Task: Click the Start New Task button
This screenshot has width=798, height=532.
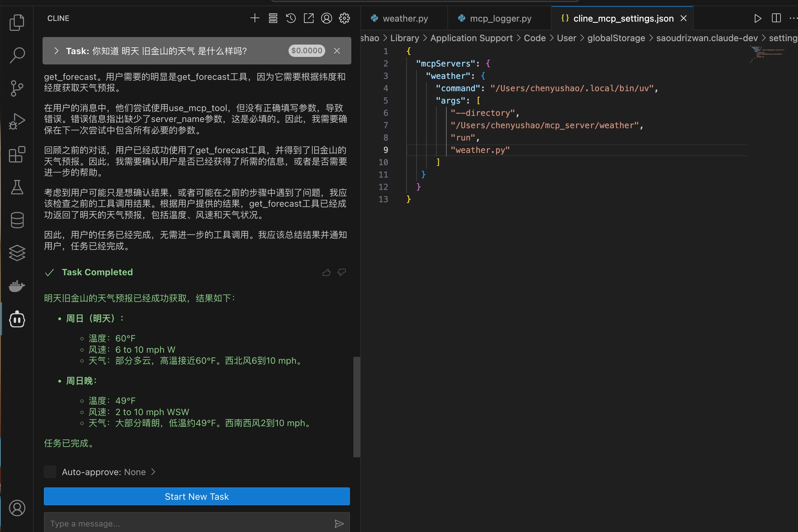Action: [x=197, y=496]
